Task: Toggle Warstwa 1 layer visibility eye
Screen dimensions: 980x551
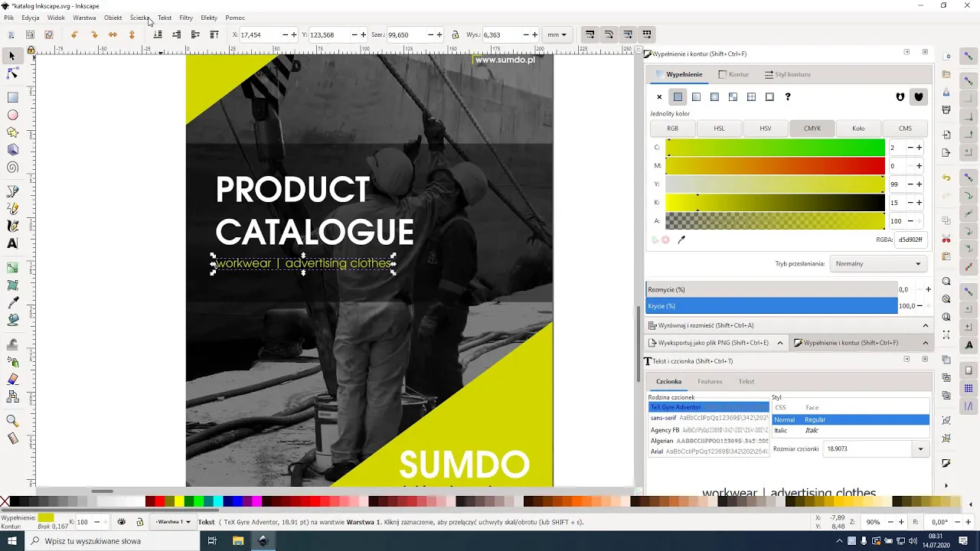Action: (121, 522)
